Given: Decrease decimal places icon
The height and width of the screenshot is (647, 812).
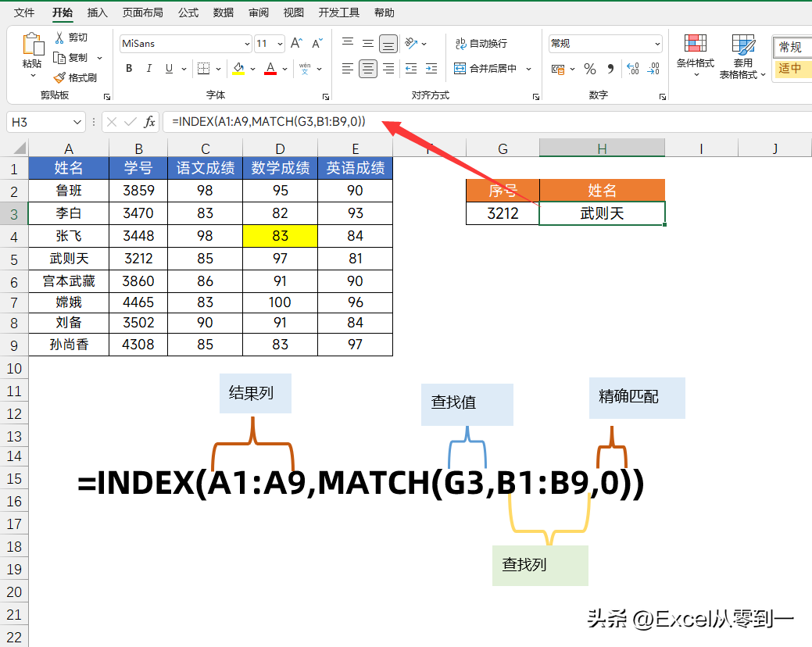Looking at the screenshot, I should click(x=653, y=69).
